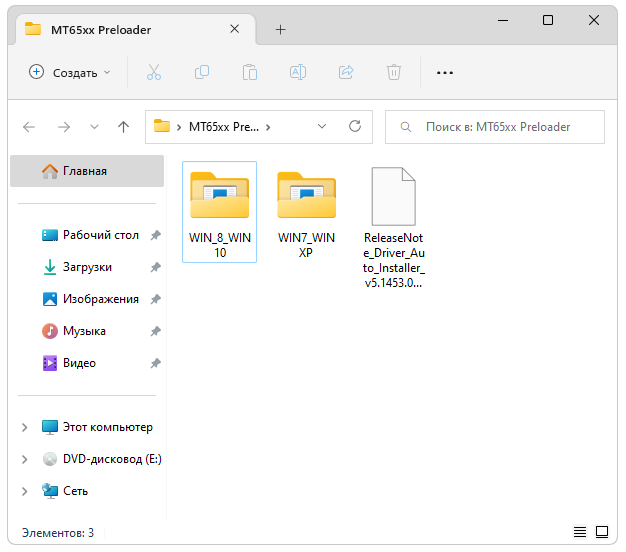Go up one folder level
Image resolution: width=626 pixels, height=552 pixels.
[123, 127]
